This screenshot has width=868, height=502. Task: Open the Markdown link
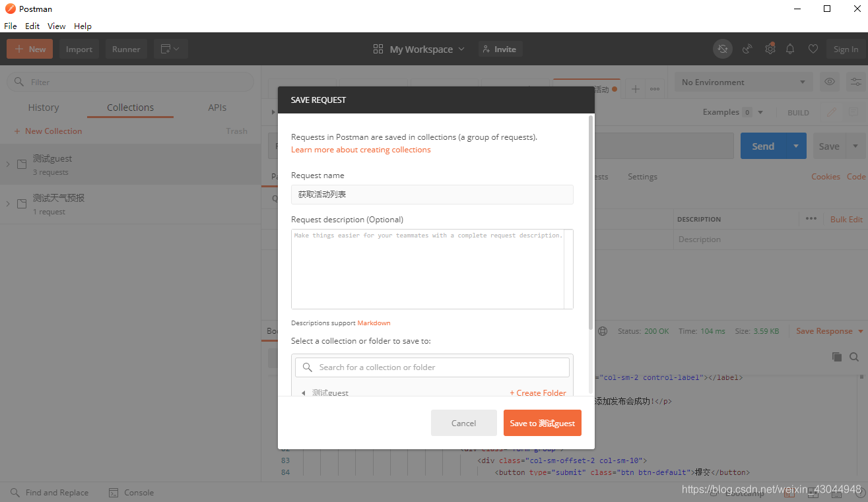(374, 323)
